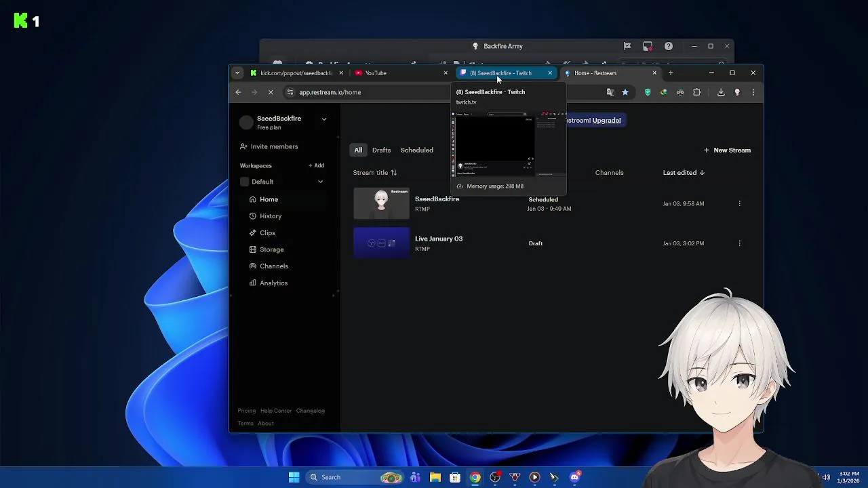Open Windows Start menu
Image resolution: width=868 pixels, height=488 pixels.
[x=294, y=477]
